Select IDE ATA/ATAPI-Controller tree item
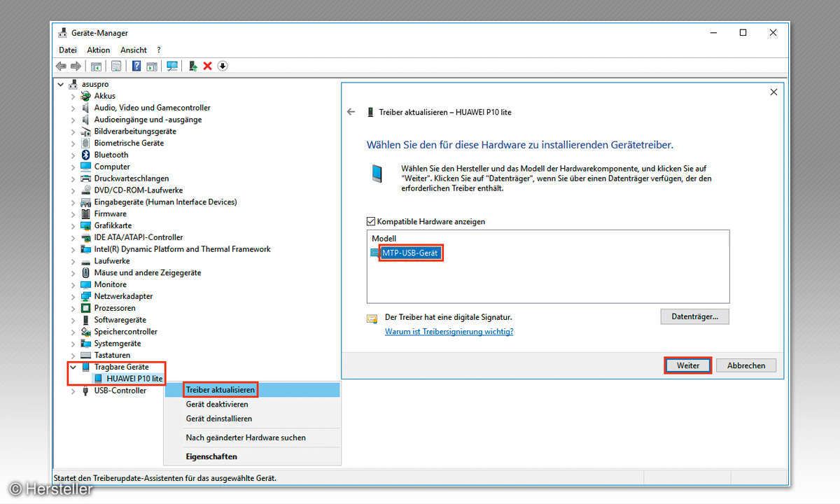 [x=139, y=237]
